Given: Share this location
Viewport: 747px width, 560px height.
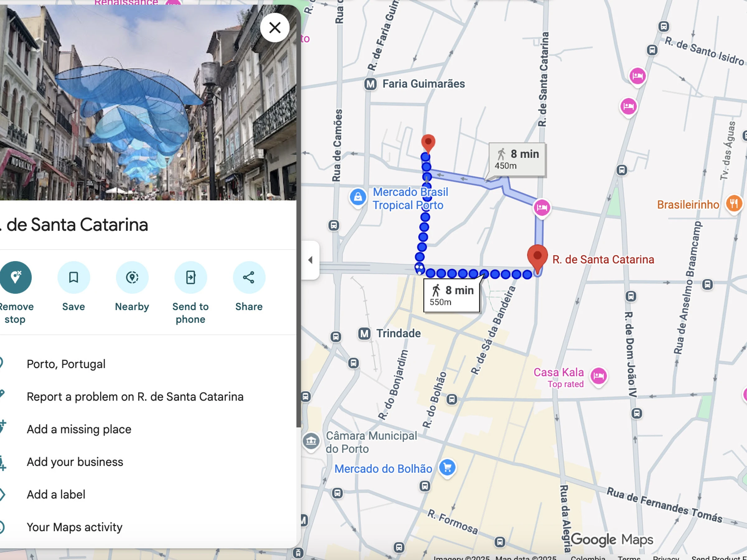Looking at the screenshot, I should coord(249,277).
